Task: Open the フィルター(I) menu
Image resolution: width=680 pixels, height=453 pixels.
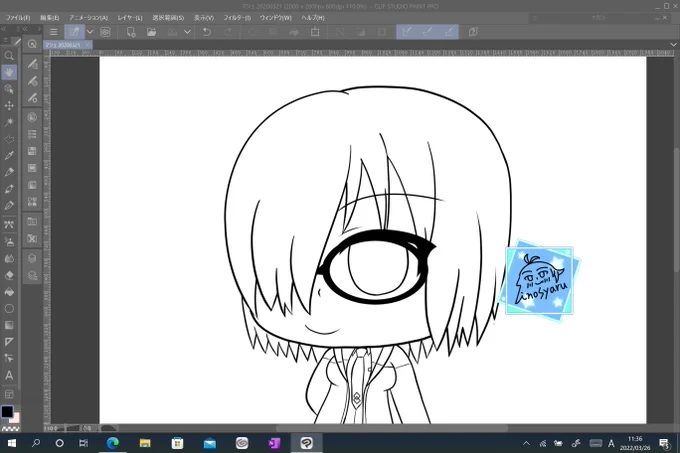Action: pyautogui.click(x=237, y=18)
